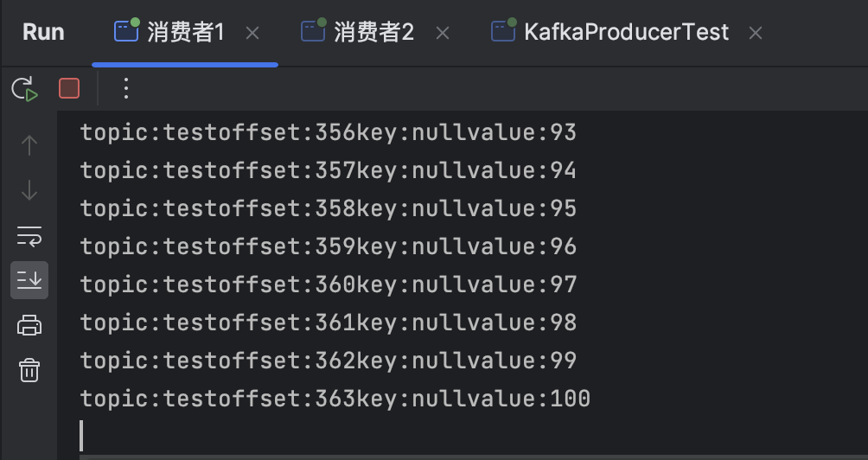Image resolution: width=868 pixels, height=460 pixels.
Task: Clear all console output with trash icon
Action: (29, 370)
